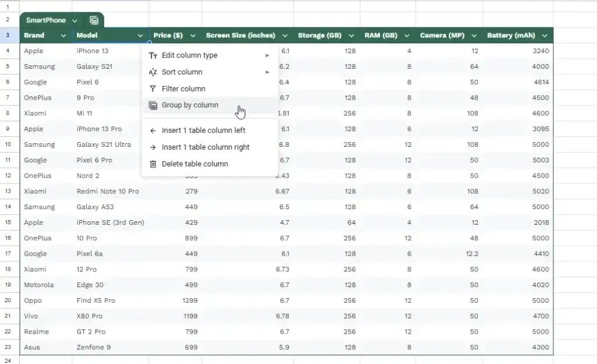Open the SmartPhone table name dropdown
The height and width of the screenshot is (364, 597).
75,20
